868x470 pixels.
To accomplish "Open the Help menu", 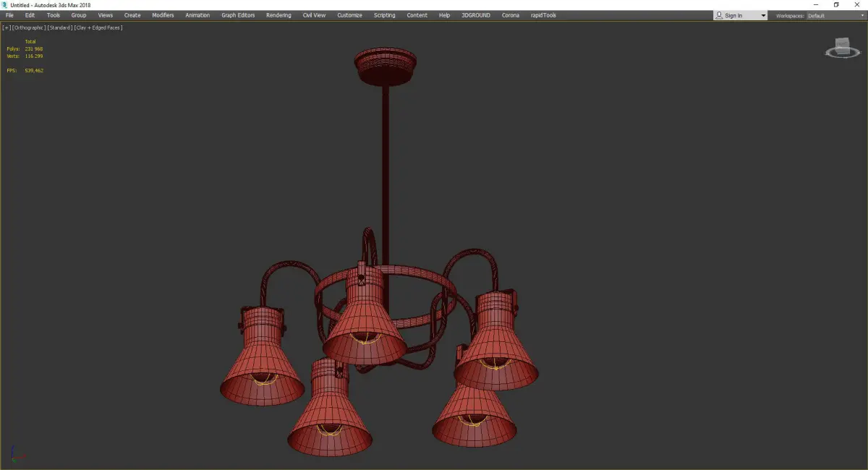I will click(444, 15).
